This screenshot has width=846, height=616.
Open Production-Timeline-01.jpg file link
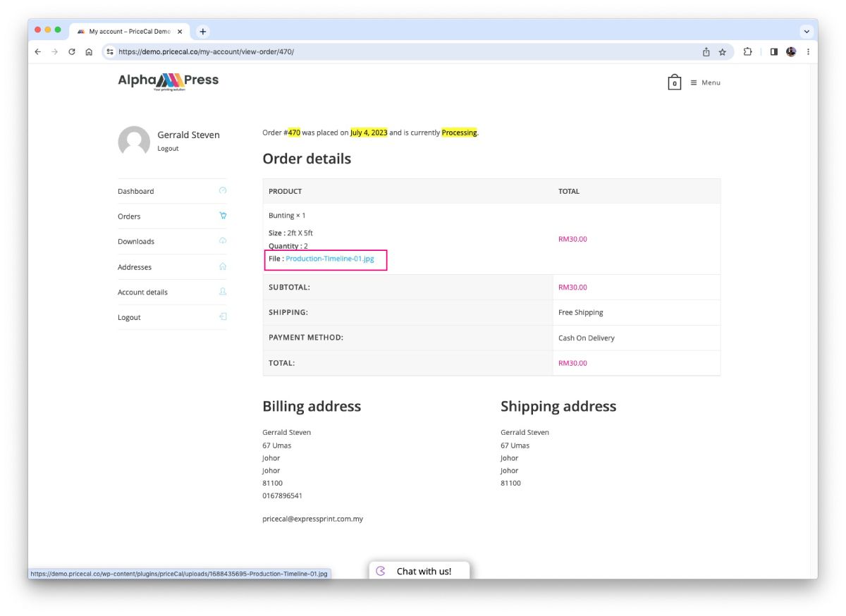pos(330,259)
